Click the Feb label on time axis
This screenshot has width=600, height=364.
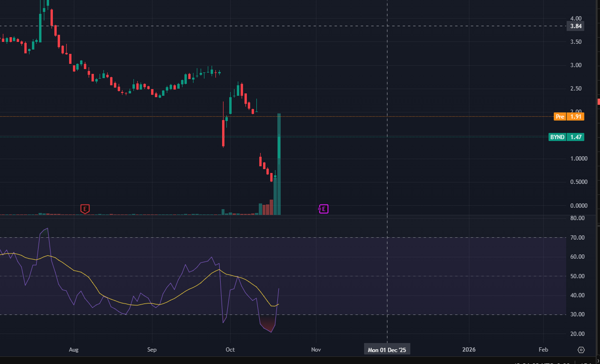[x=543, y=349]
